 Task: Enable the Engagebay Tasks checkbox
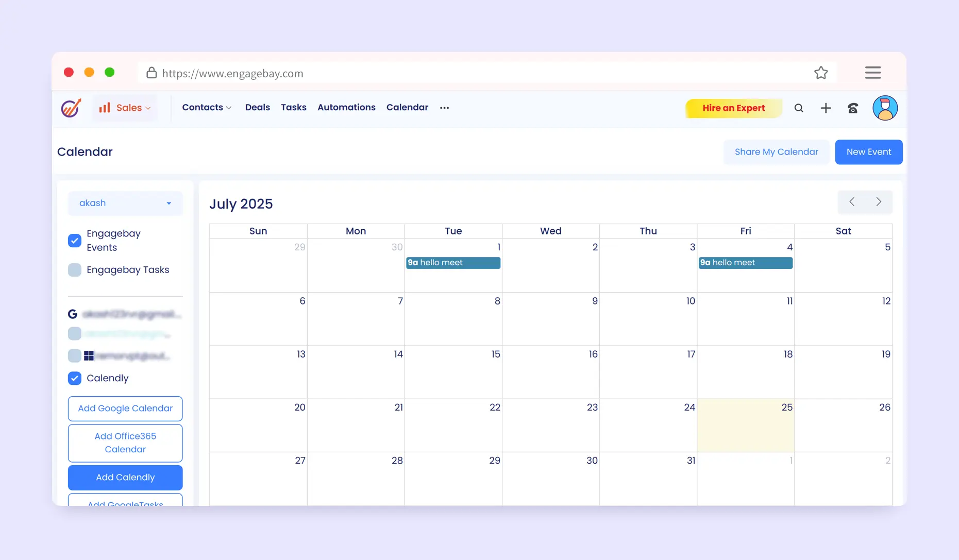75,270
